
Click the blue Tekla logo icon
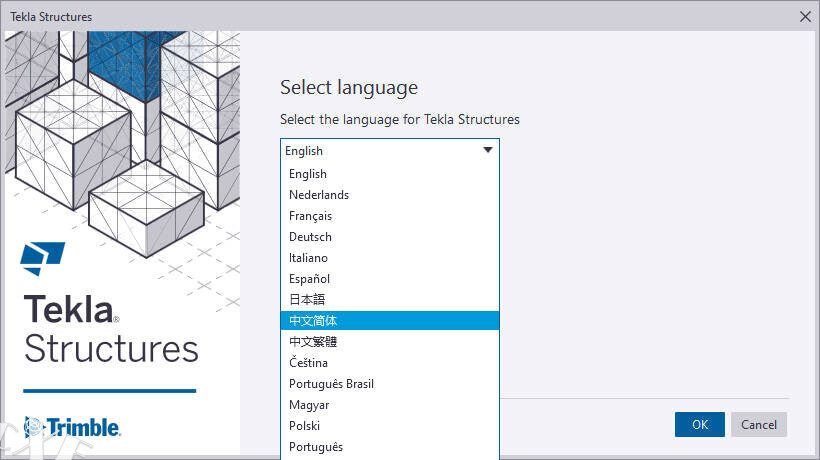click(42, 258)
